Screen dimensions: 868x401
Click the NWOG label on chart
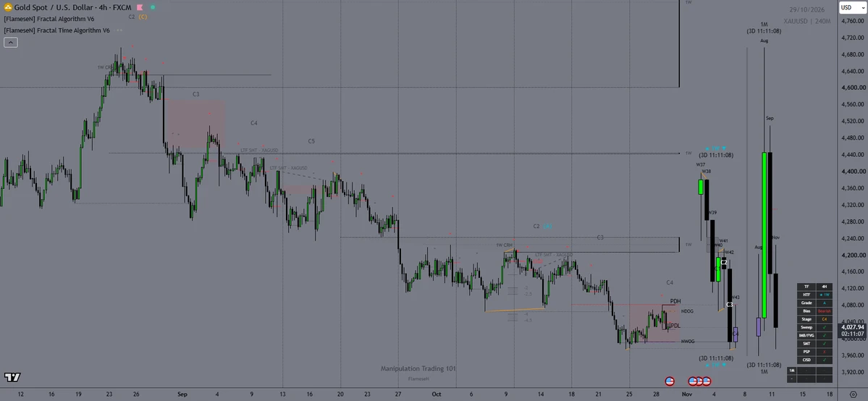click(688, 341)
